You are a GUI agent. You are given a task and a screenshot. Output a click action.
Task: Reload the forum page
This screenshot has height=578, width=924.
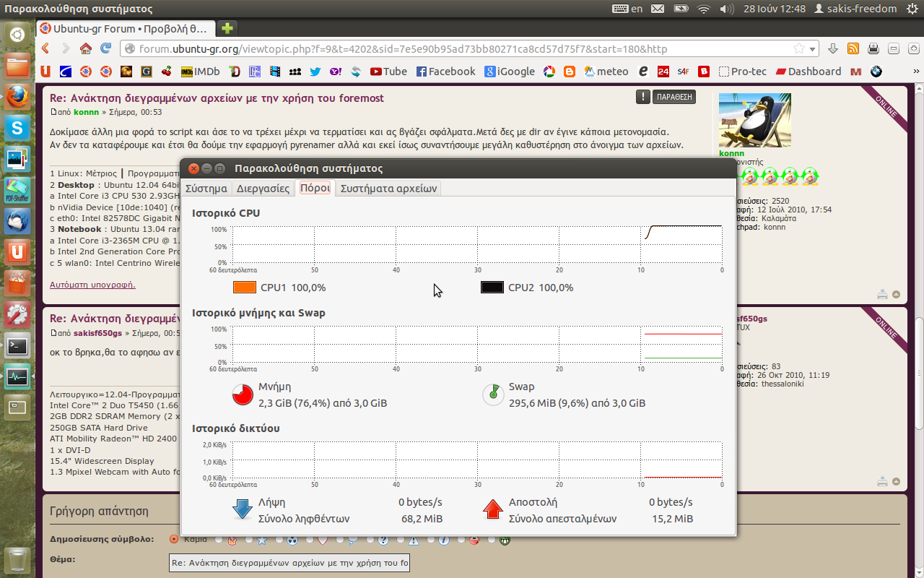[106, 48]
